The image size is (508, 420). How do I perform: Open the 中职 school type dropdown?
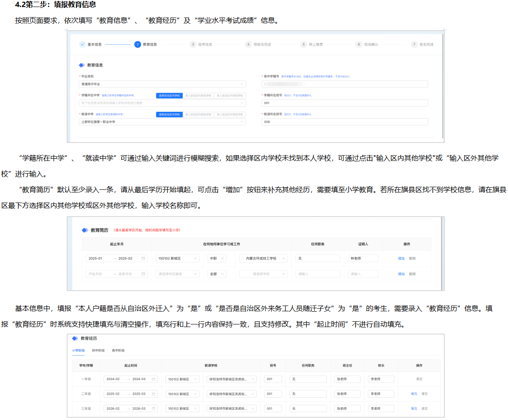(x=217, y=259)
